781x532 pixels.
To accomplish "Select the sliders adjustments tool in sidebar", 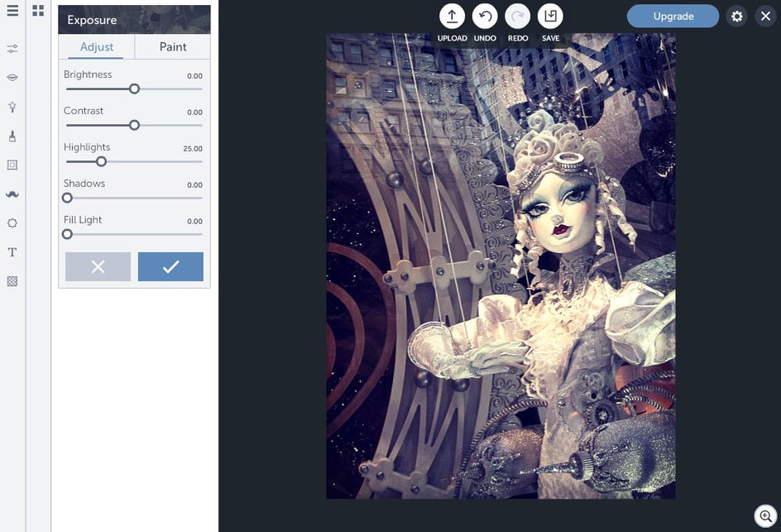I will coord(12,49).
